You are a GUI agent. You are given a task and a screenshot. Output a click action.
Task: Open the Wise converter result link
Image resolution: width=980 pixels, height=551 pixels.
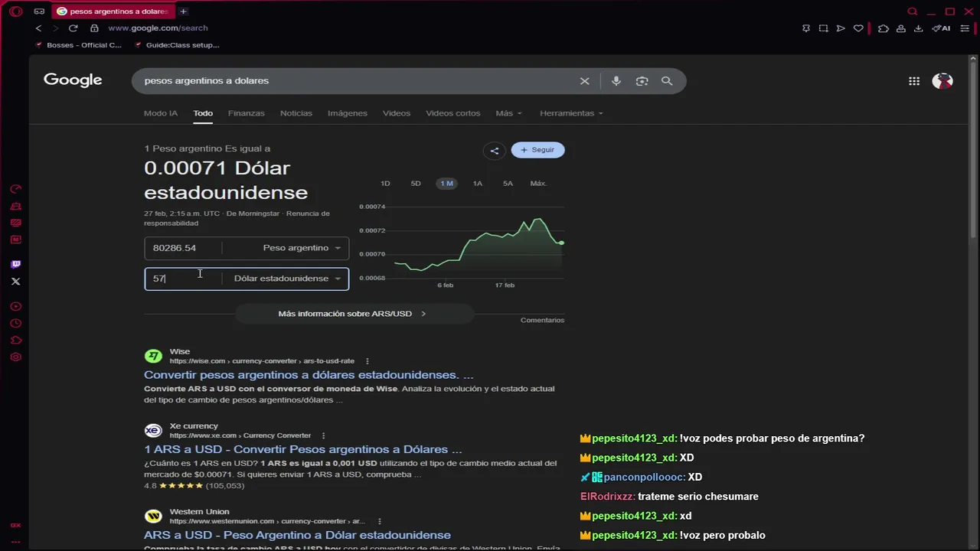(x=309, y=375)
